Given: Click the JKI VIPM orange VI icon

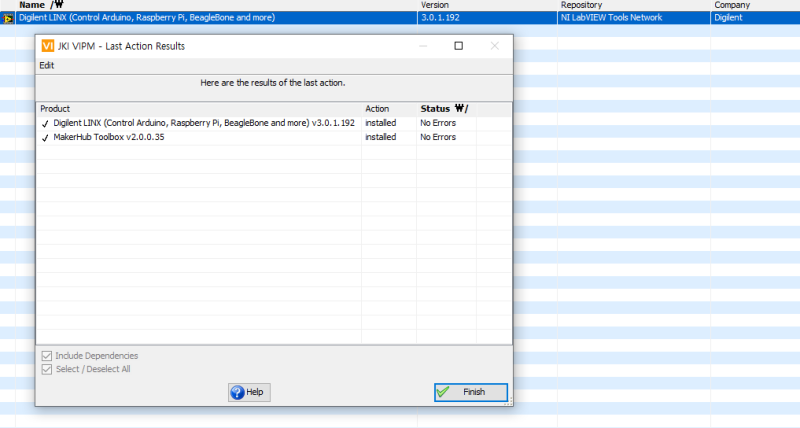Looking at the screenshot, I should point(47,46).
